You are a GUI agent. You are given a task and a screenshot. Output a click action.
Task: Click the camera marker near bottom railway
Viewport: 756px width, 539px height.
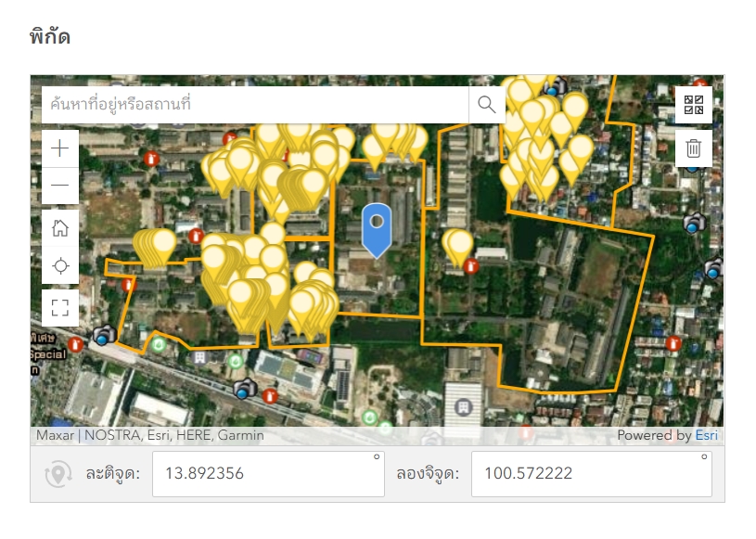[245, 388]
